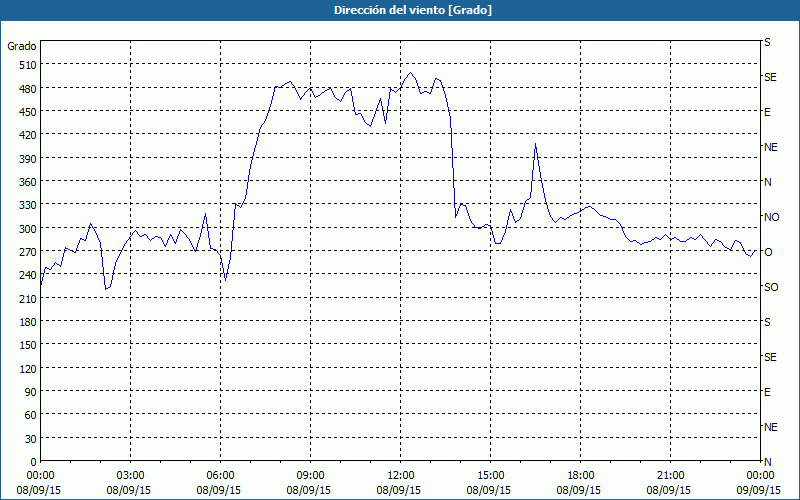This screenshot has width=800, height=500.
Task: Click the sharp peak in the line after 15:00
Action: pos(536,144)
